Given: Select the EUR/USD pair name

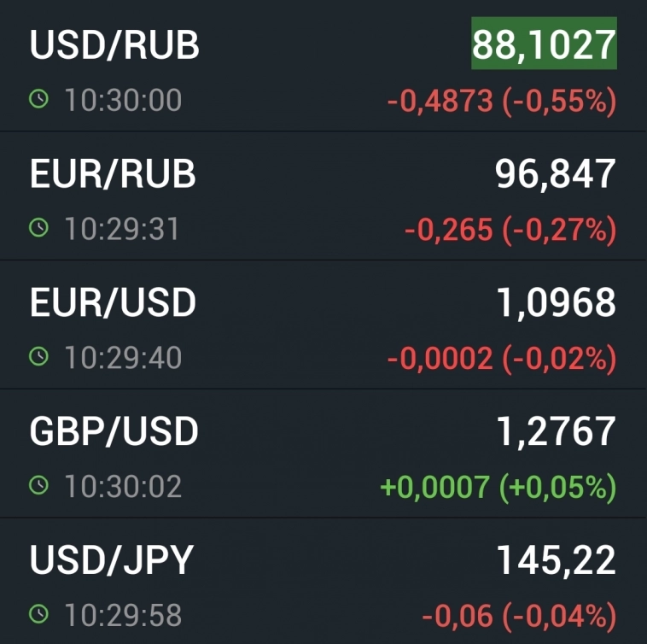Looking at the screenshot, I should point(113,302).
